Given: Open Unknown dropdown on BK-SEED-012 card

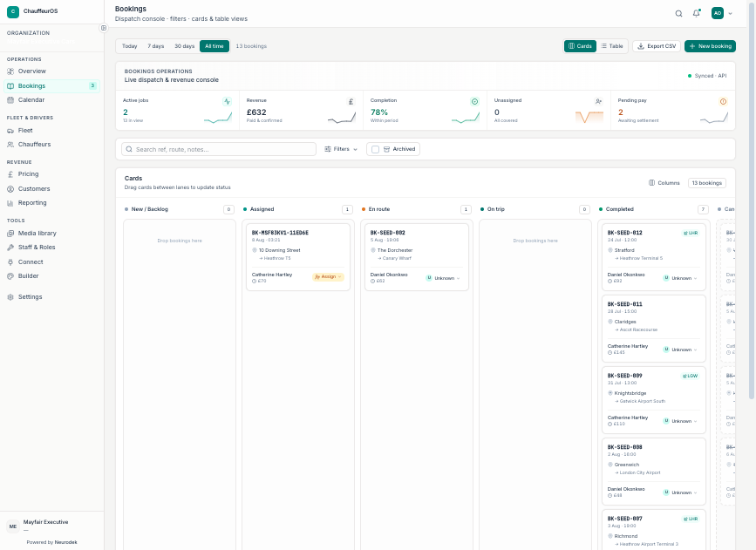Looking at the screenshot, I should pos(680,278).
